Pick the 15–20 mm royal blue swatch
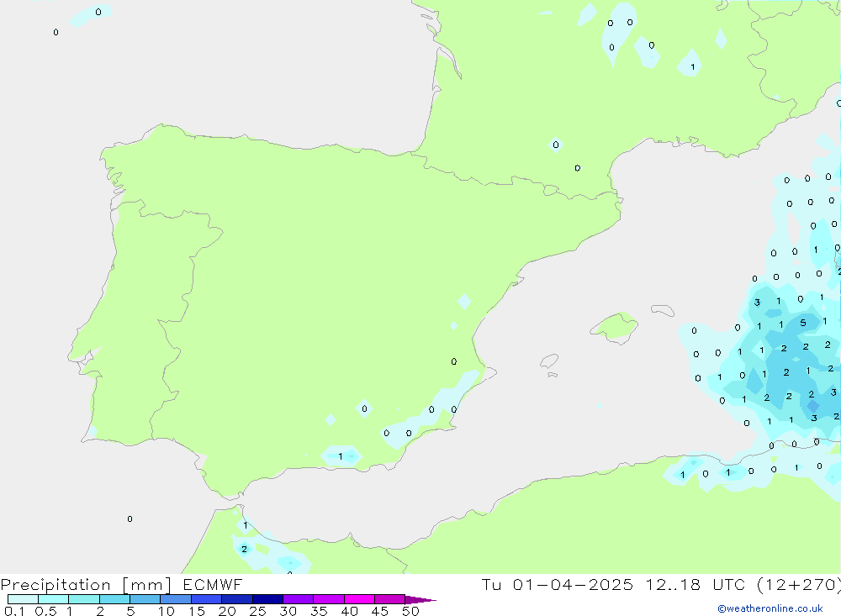Image resolution: width=841 pixels, height=616 pixels. (x=207, y=599)
